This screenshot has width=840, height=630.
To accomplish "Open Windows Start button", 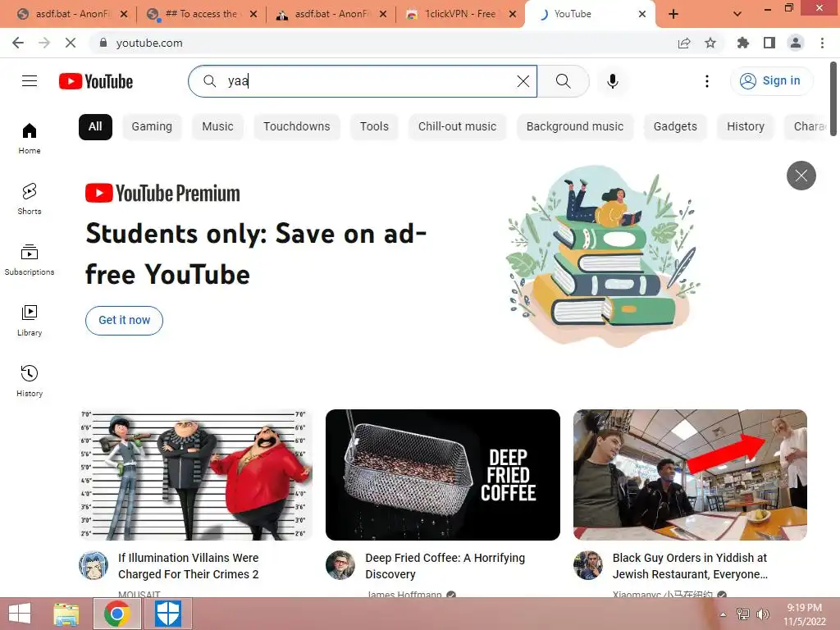I will tap(20, 614).
